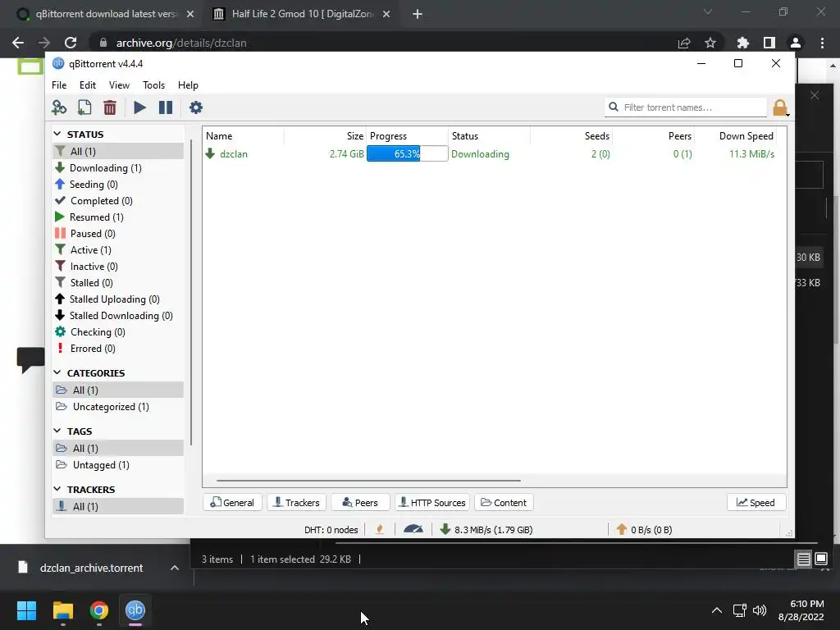
Task: Select the dzclan torrent name
Action: click(x=234, y=153)
